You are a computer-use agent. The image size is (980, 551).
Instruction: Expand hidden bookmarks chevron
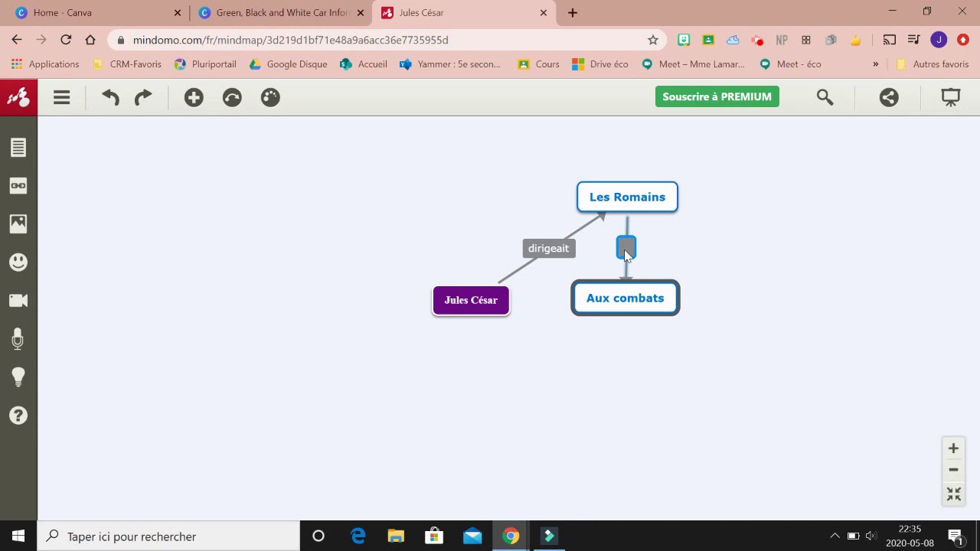pyautogui.click(x=875, y=64)
